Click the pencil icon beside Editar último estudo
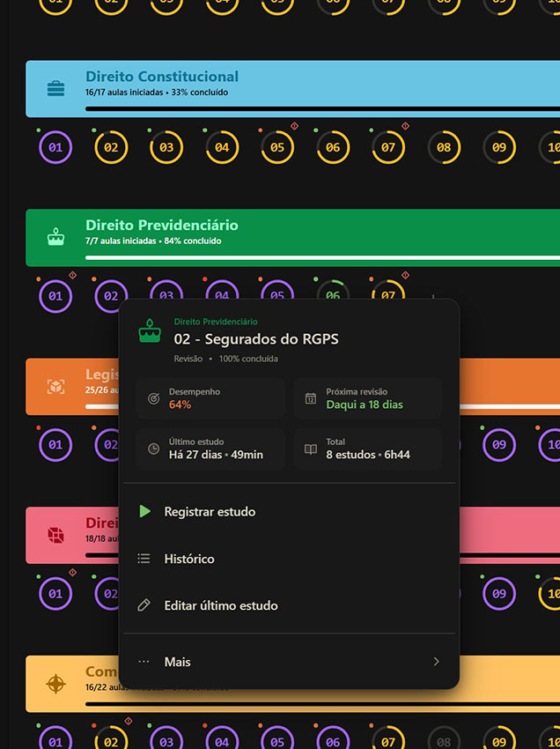The height and width of the screenshot is (749, 560). (x=144, y=605)
